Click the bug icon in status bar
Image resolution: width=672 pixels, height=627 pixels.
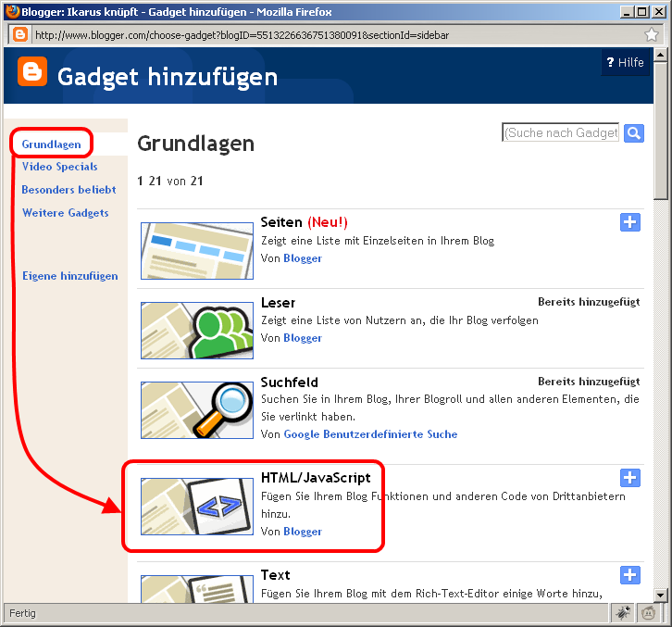click(x=623, y=613)
